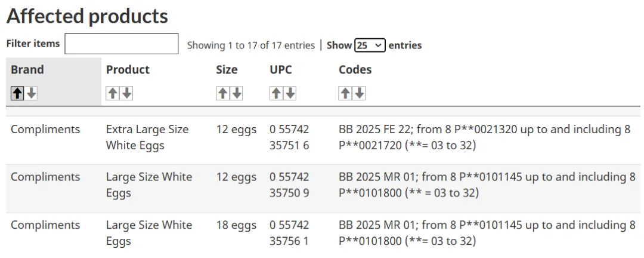644x258 pixels.
Task: Click the Size column header label
Action: point(227,70)
